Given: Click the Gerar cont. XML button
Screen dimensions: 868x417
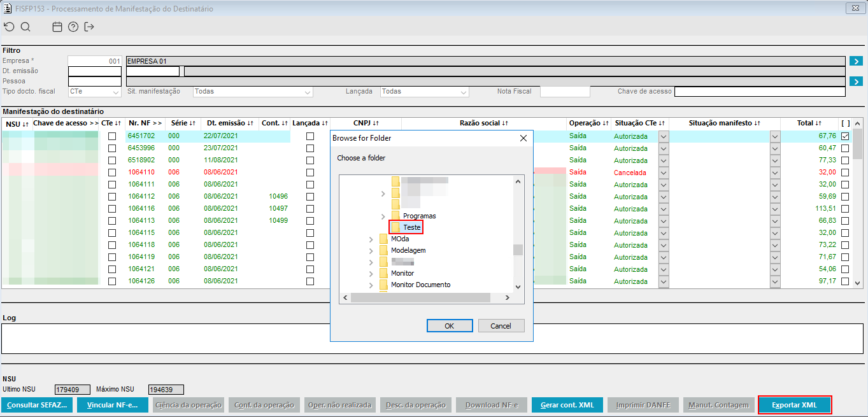Looking at the screenshot, I should (x=567, y=405).
